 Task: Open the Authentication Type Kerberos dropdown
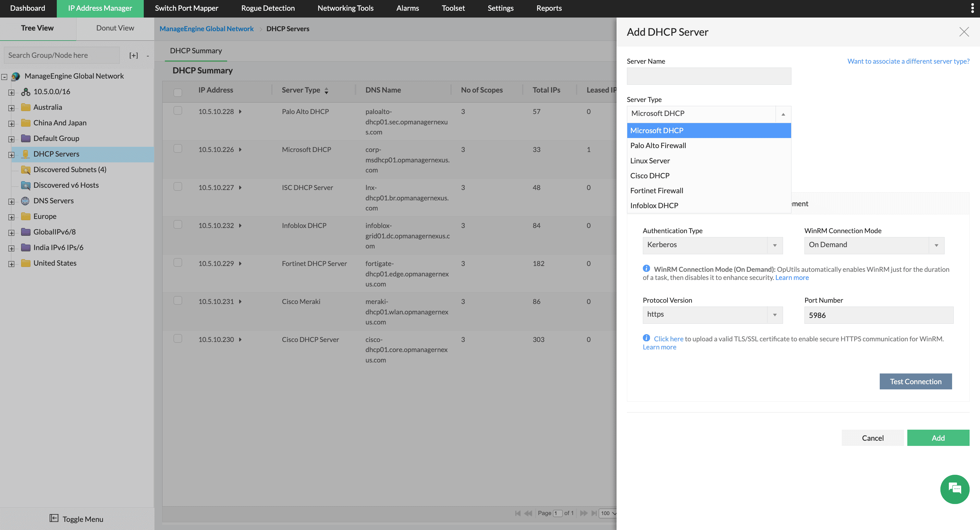point(713,246)
